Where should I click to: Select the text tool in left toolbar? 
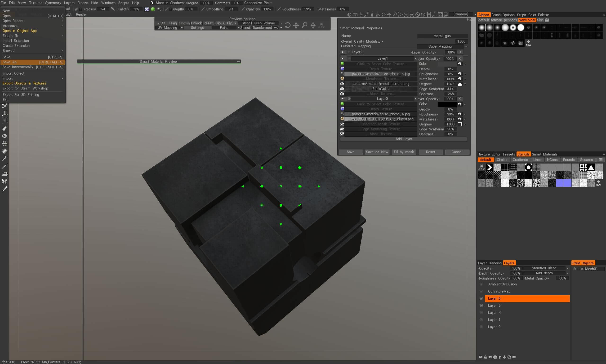5,113
